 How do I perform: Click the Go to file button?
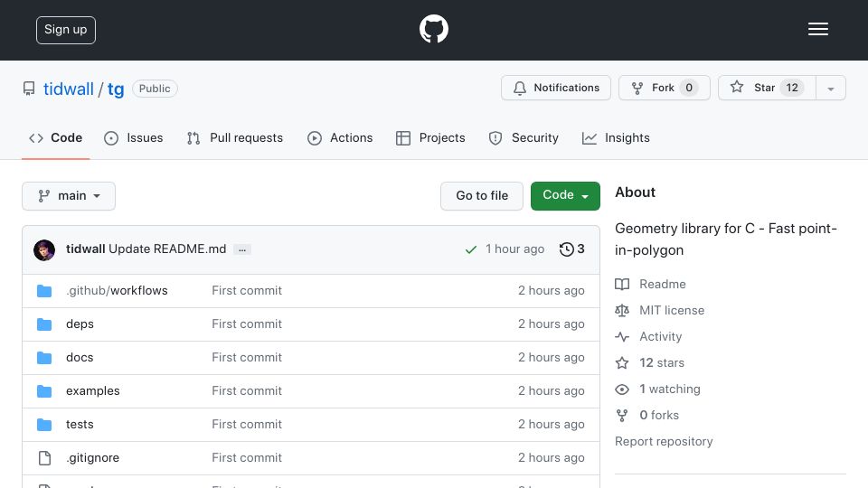[x=482, y=196]
